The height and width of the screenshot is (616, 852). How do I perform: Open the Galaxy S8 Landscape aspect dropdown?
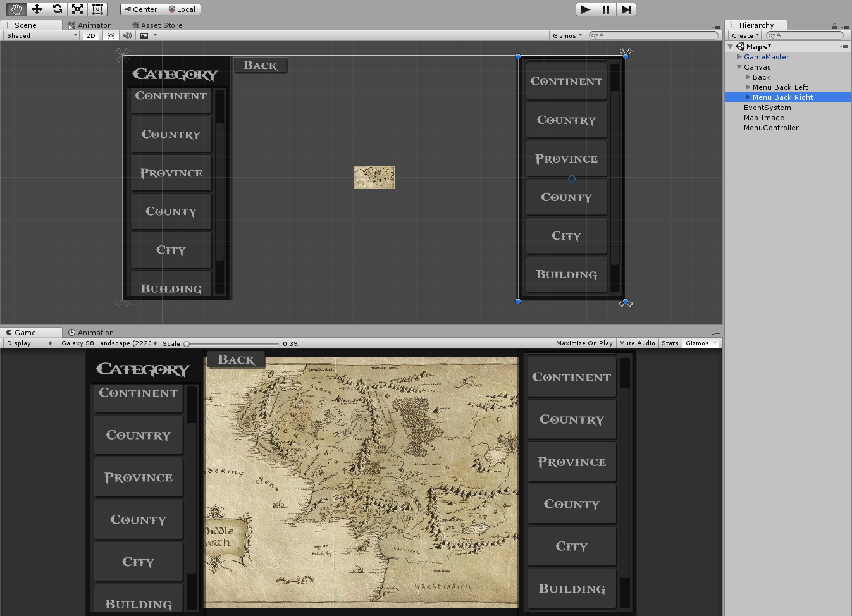pyautogui.click(x=109, y=343)
